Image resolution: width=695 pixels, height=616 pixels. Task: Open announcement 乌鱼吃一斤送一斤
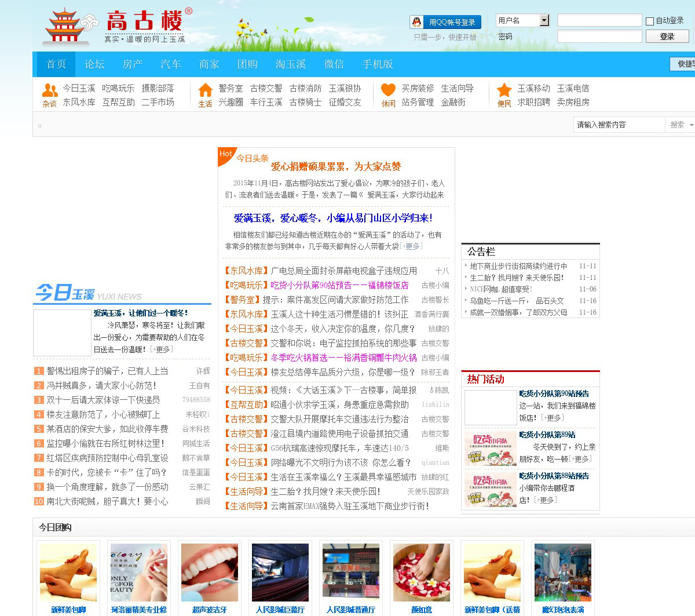pyautogui.click(x=517, y=301)
